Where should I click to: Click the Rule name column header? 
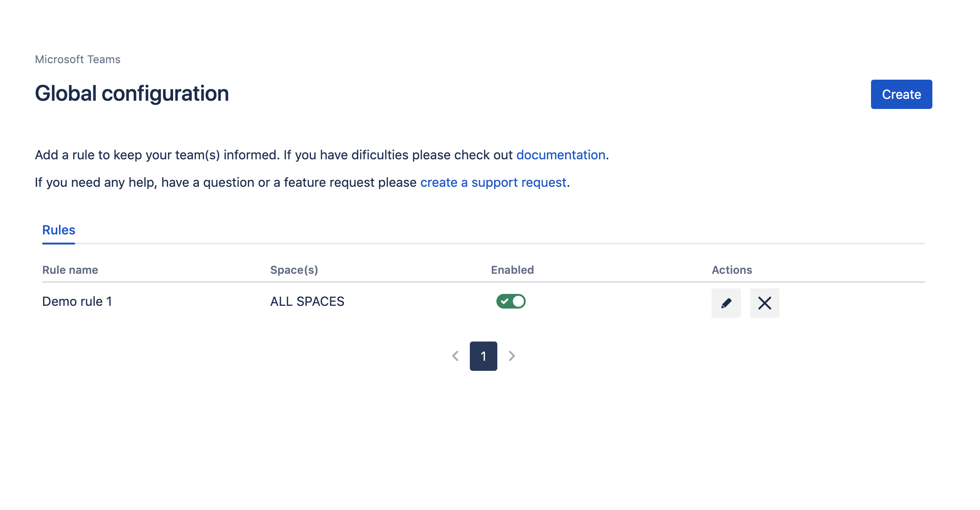click(x=70, y=270)
